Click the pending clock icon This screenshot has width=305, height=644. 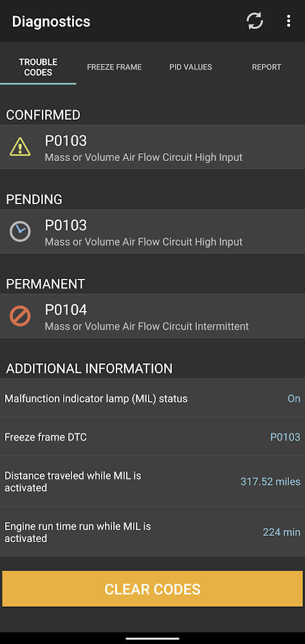20,231
